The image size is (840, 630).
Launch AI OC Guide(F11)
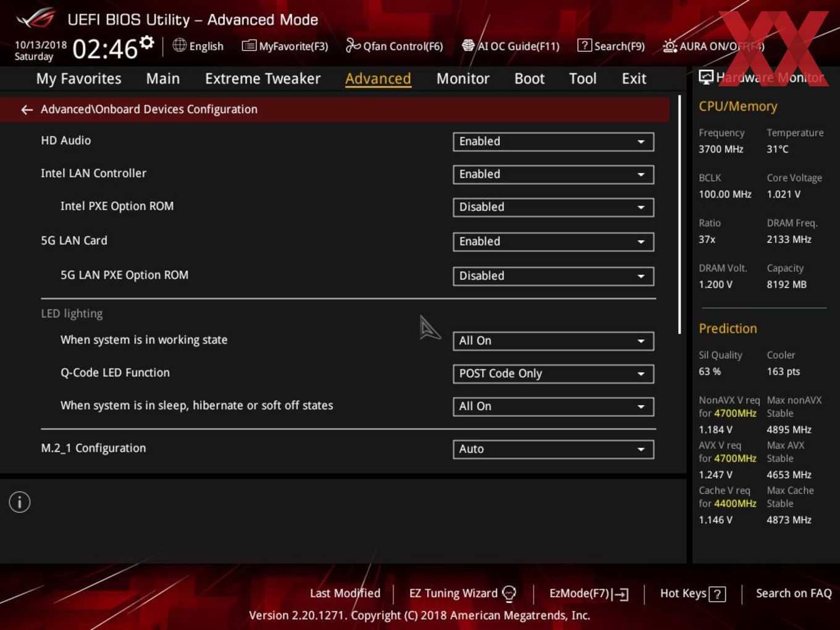click(511, 46)
